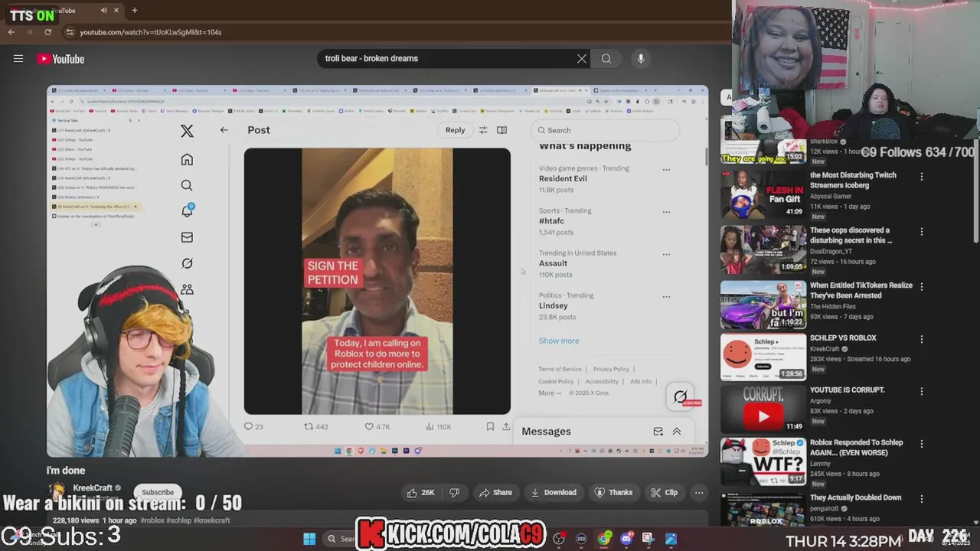Click the browser address bar URL

[x=151, y=32]
